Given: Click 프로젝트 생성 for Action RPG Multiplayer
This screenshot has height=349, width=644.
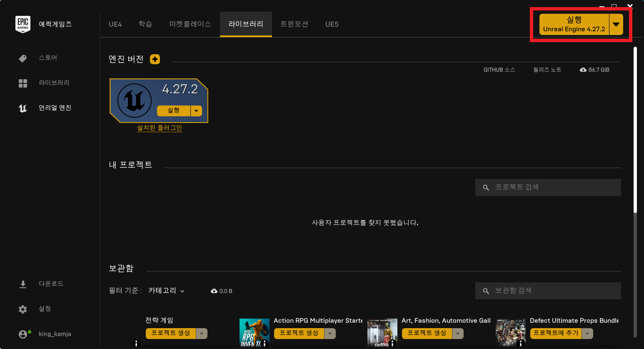Looking at the screenshot, I should coord(299,333).
